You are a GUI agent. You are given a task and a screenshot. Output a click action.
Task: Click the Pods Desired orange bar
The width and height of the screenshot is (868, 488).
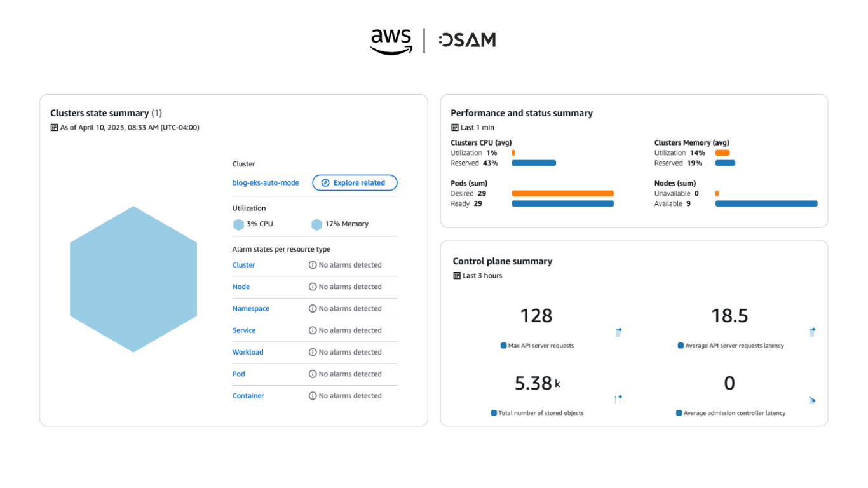pyautogui.click(x=562, y=193)
